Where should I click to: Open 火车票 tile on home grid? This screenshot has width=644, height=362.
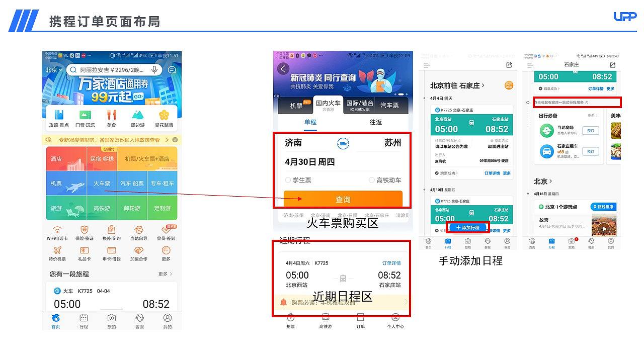102,184
